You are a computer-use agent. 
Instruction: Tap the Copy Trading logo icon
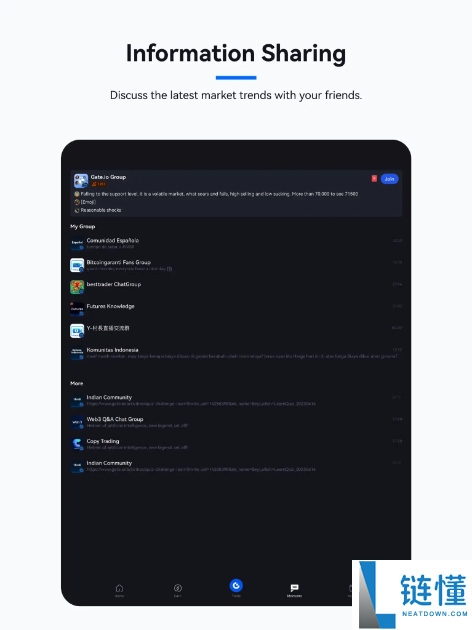(77, 444)
